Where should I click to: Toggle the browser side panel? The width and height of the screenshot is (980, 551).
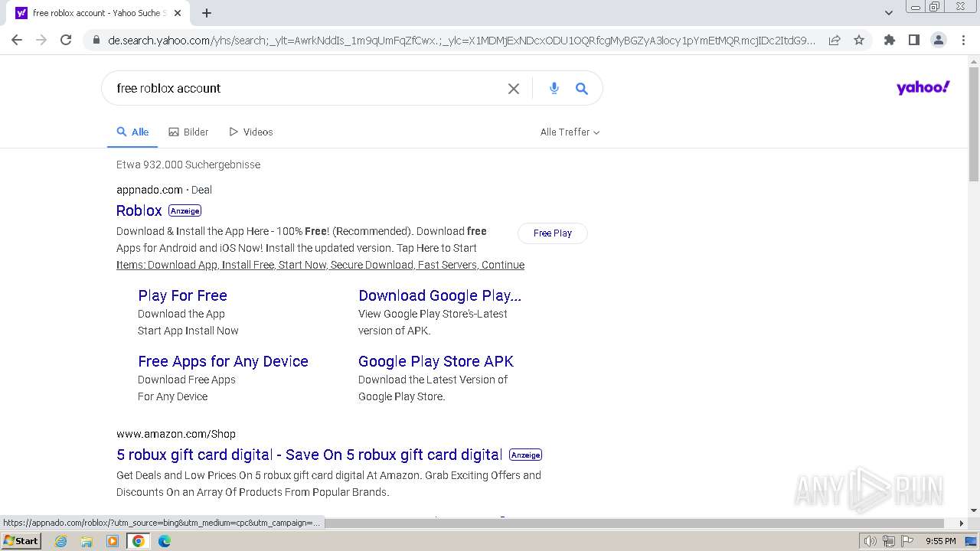pos(913,40)
